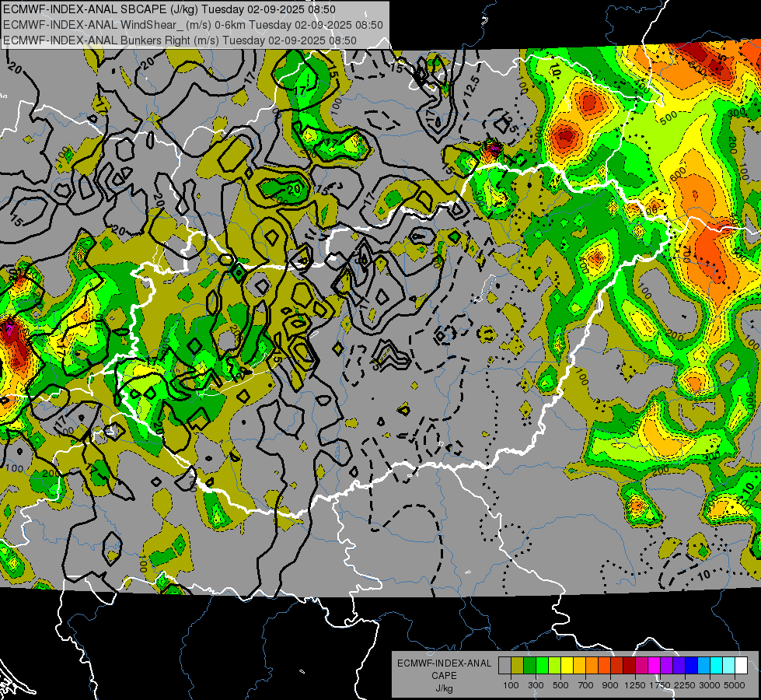Pick the sky blue legend swatch
This screenshot has height=700, width=761.
coord(703,666)
